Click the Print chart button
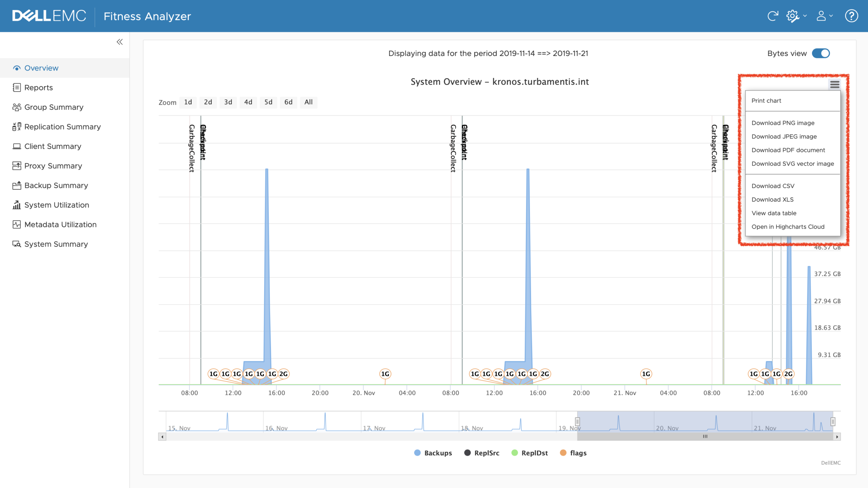The height and width of the screenshot is (488, 868). [767, 100]
